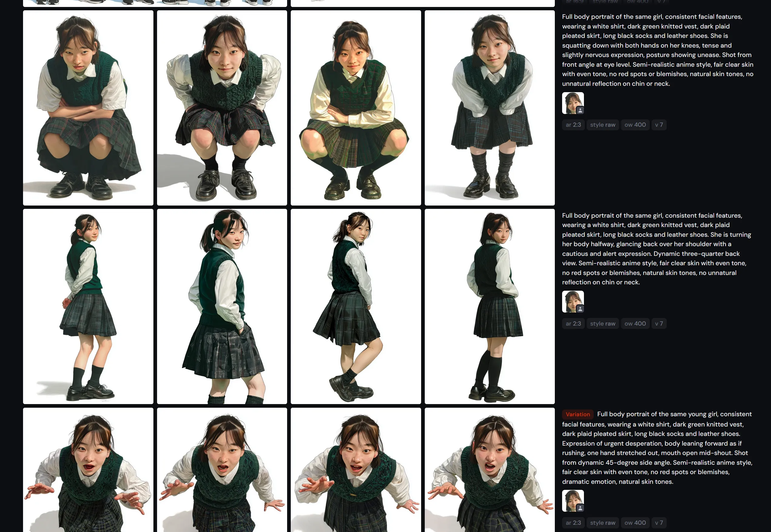Open second shouting girl variation image
Screen dimensions: 771x532
pyautogui.click(x=222, y=470)
